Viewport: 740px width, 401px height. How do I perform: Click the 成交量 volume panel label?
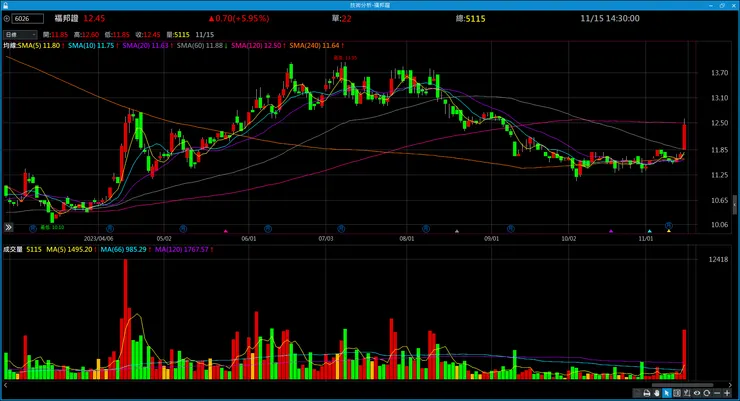[x=13, y=249]
